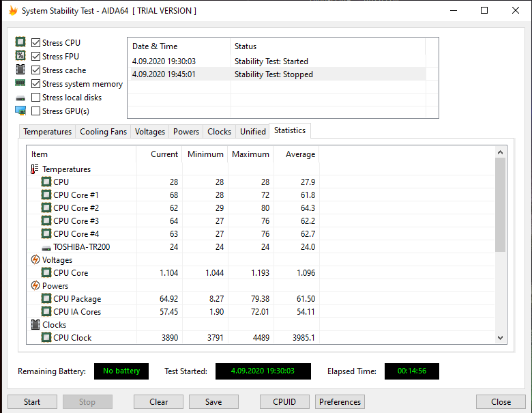Click the thermometer icon next to Temperatures
Image resolution: width=532 pixels, height=413 pixels.
point(34,169)
